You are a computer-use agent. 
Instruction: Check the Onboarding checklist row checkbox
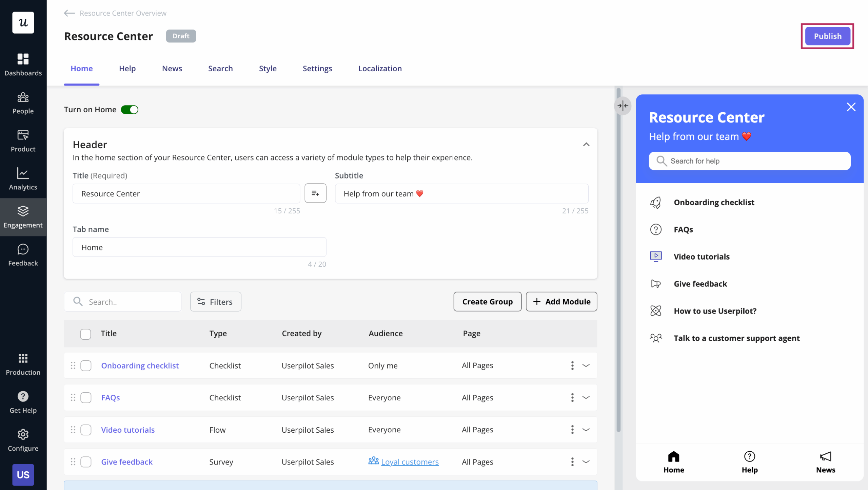tap(86, 365)
